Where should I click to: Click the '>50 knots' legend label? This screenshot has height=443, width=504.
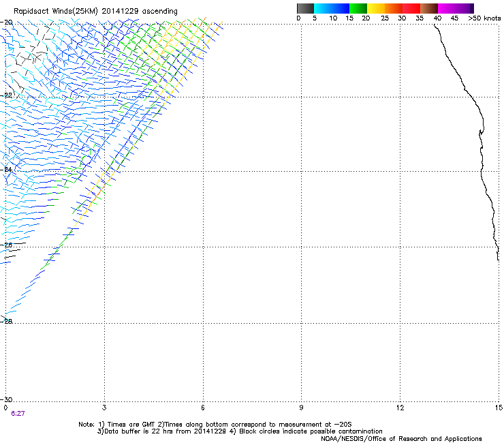click(484, 18)
